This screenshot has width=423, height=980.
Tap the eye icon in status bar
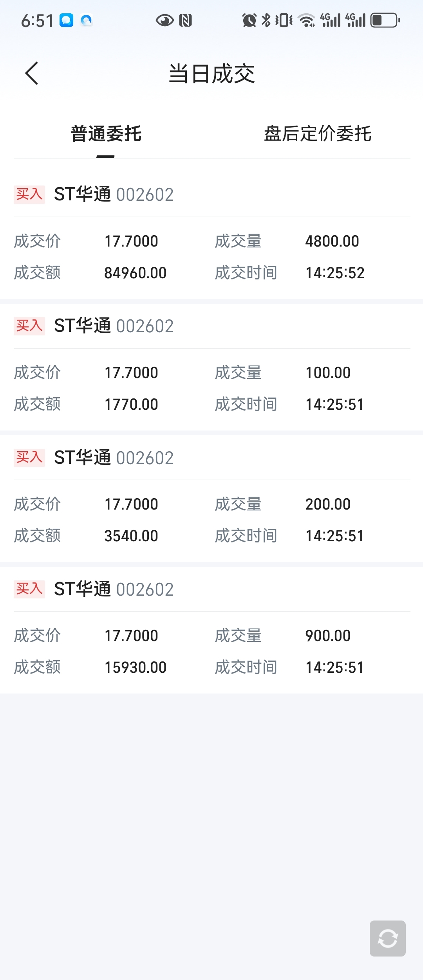pos(164,20)
